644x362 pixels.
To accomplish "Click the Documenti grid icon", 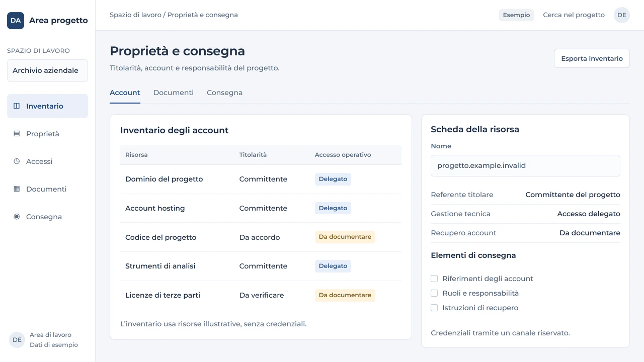I will [17, 189].
